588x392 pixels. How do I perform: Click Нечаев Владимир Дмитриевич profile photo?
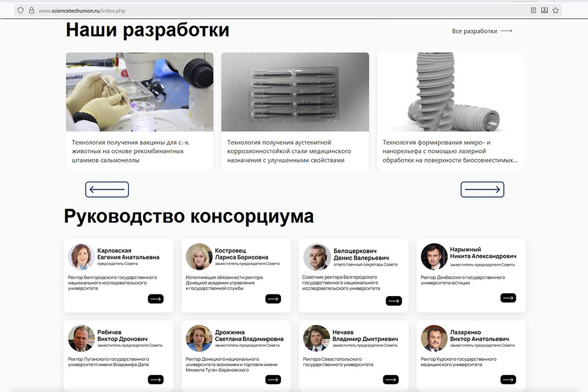coord(316,338)
